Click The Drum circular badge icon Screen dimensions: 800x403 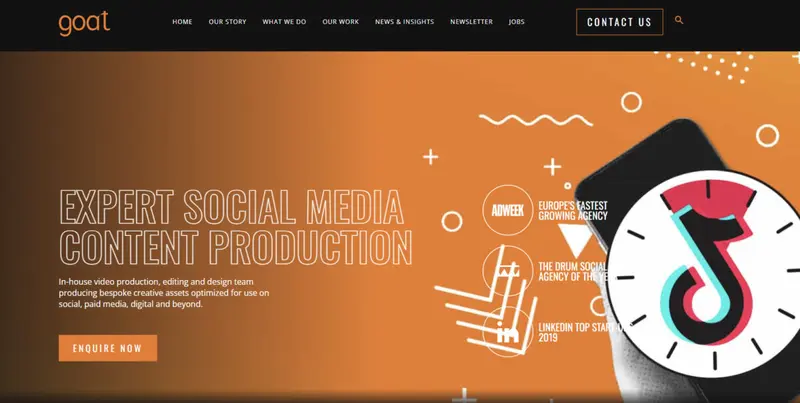click(504, 268)
